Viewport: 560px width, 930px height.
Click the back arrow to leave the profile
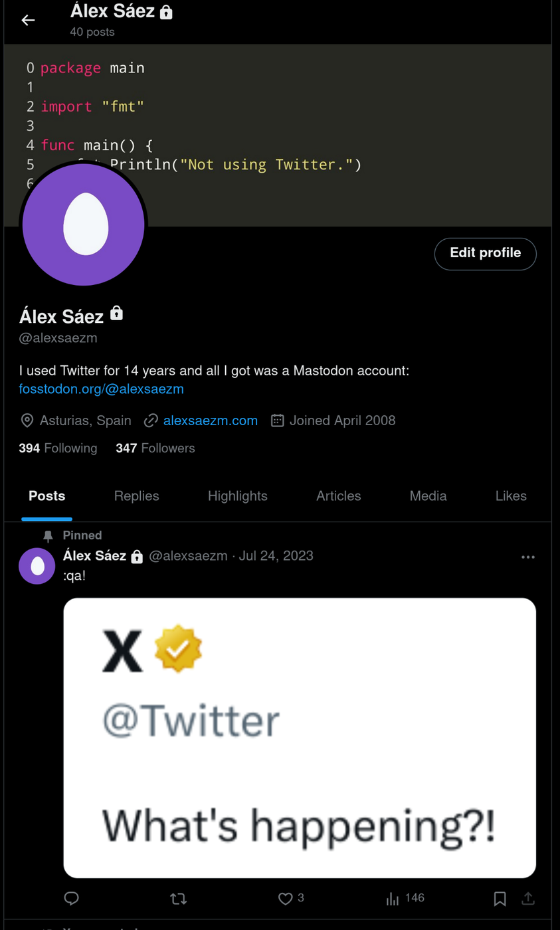[28, 20]
